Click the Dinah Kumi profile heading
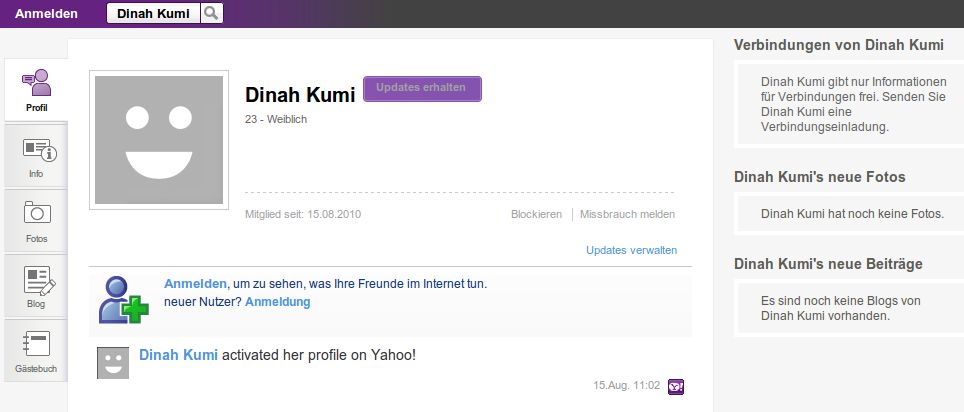964x412 pixels. pyautogui.click(x=300, y=95)
